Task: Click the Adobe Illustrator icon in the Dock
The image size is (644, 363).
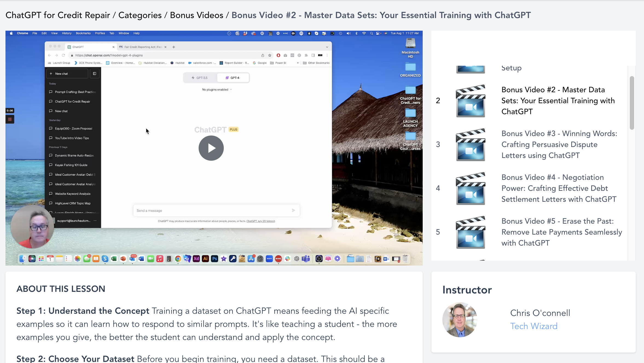Action: [205, 259]
